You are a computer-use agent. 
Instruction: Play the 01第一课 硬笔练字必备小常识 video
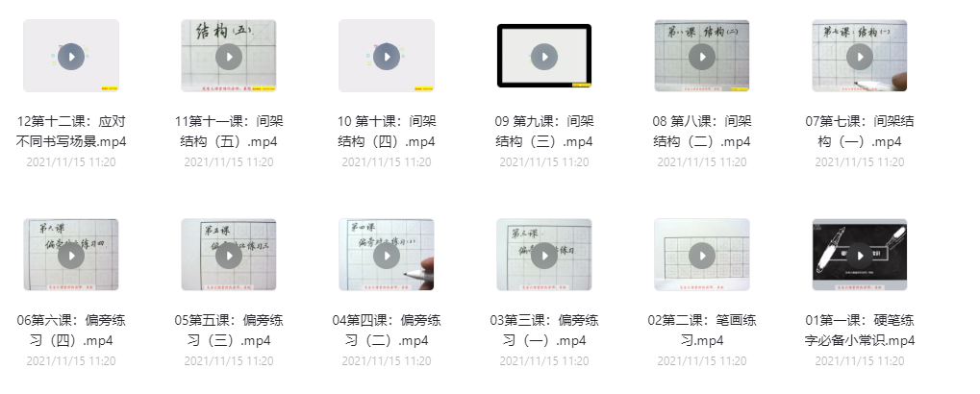point(860,255)
